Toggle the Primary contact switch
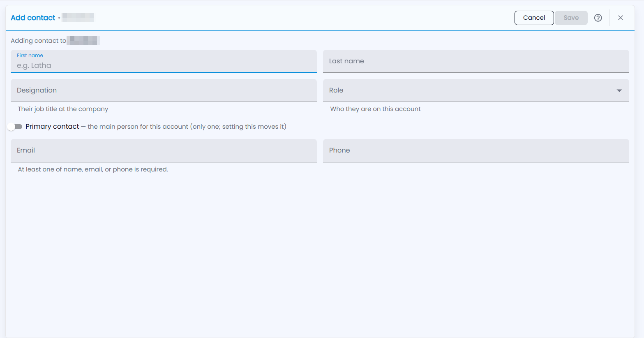Image resolution: width=644 pixels, height=338 pixels. pos(15,127)
